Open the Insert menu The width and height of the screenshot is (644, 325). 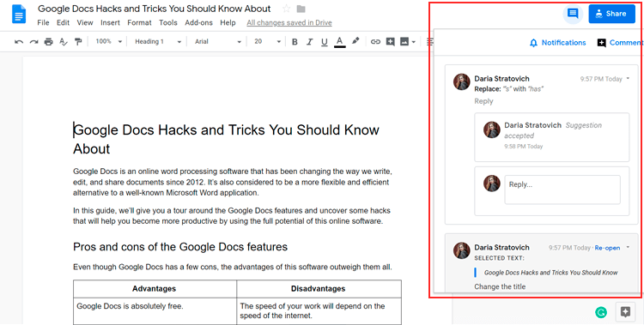click(110, 22)
